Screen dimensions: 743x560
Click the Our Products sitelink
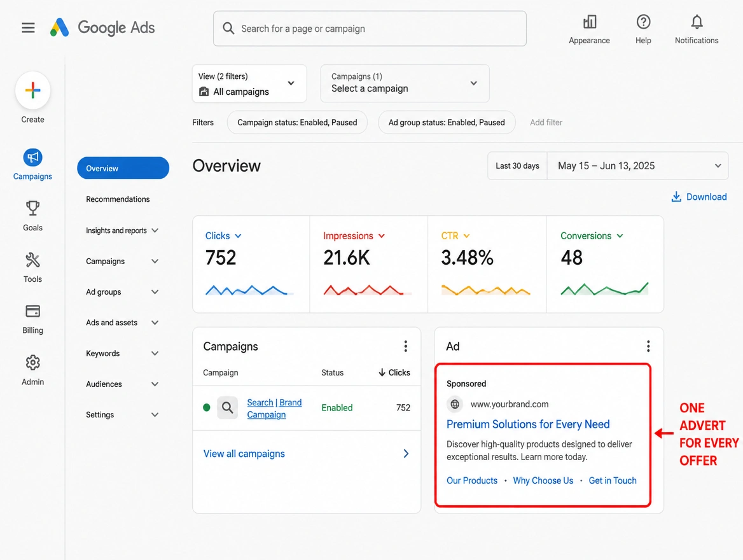[472, 480]
